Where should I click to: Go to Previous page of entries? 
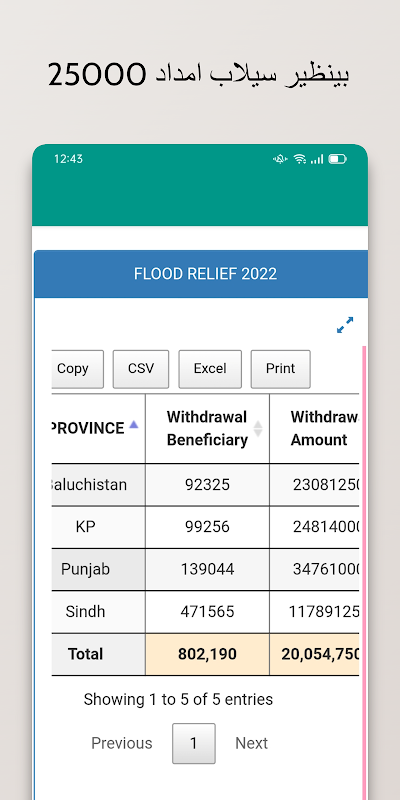point(121,743)
